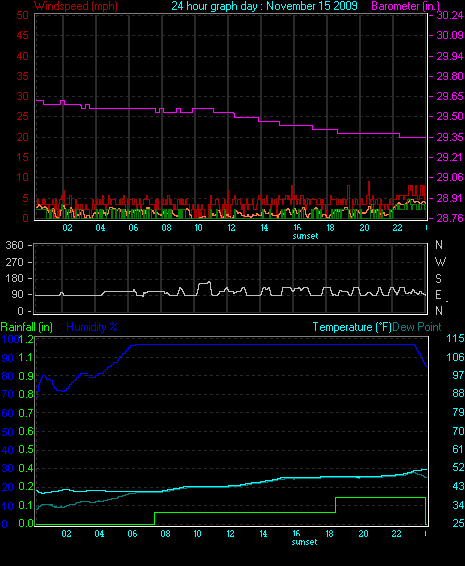Click the red 35 windspeed axis value
The image size is (465, 566).
22,76
